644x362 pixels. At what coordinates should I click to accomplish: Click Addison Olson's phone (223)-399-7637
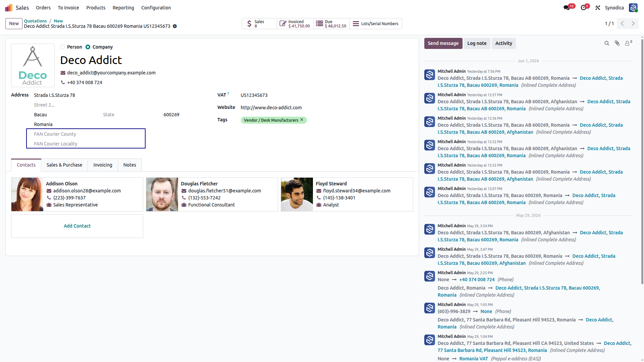tap(69, 198)
